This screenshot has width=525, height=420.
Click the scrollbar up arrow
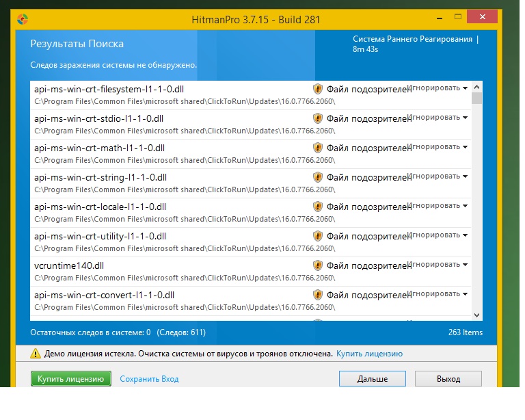click(x=476, y=87)
